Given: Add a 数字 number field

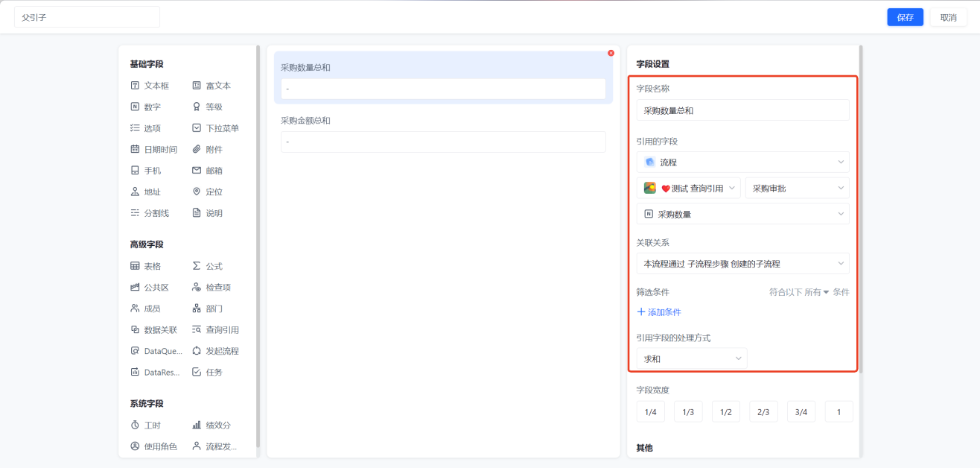Looking at the screenshot, I should pyautogui.click(x=146, y=107).
